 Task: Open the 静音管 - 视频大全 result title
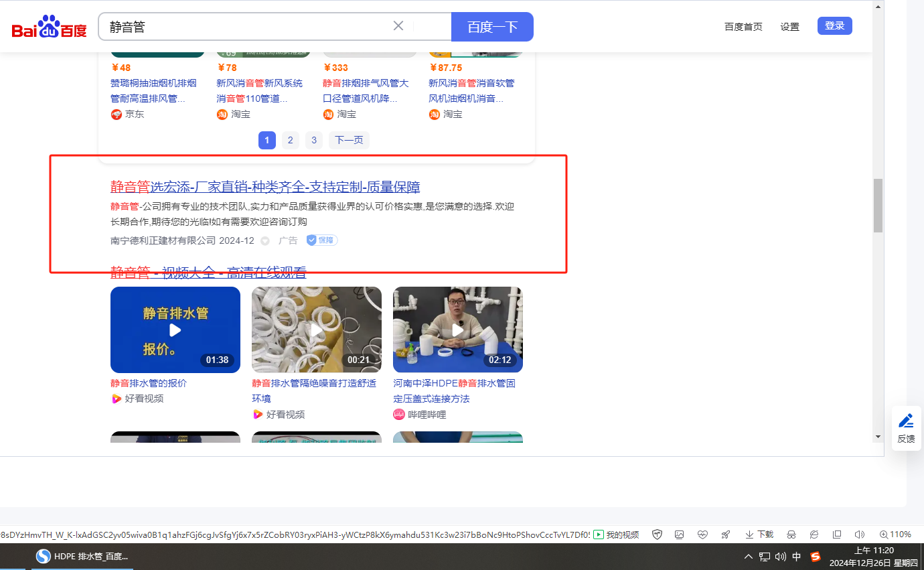208,272
